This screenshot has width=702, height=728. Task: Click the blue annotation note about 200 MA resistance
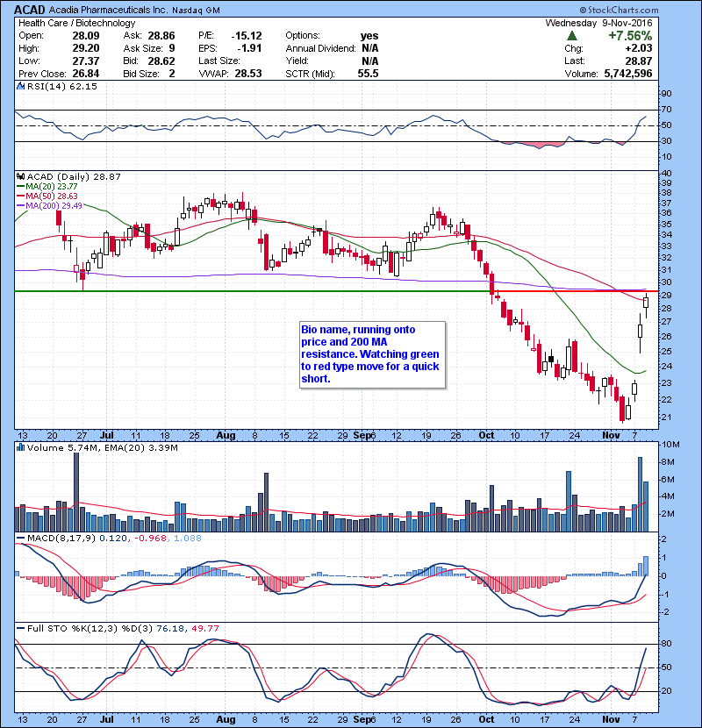click(373, 354)
